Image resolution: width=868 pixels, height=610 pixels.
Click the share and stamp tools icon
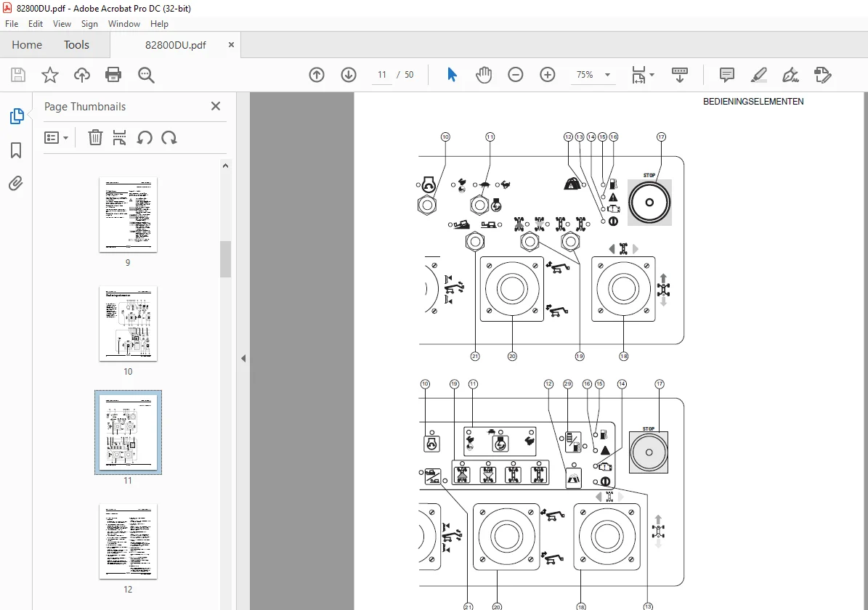823,75
